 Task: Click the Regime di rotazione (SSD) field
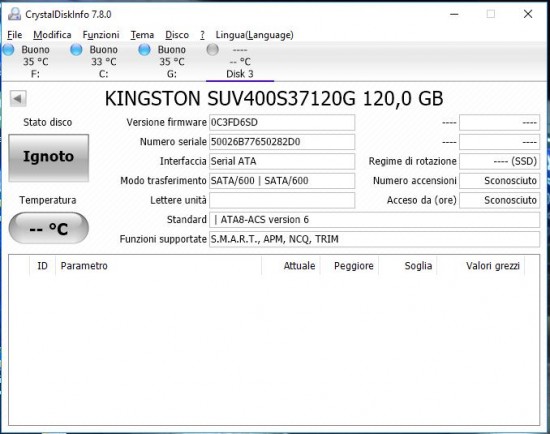point(499,161)
